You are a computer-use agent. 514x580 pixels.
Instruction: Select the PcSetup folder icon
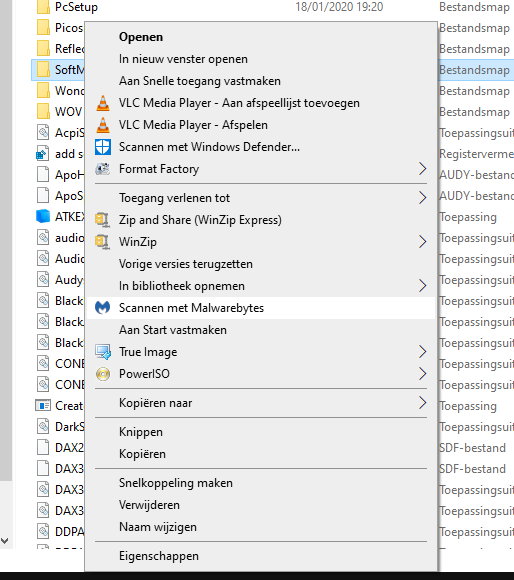click(x=43, y=7)
